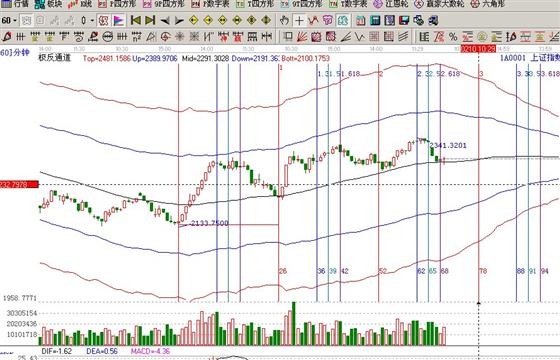The height and width of the screenshot is (360, 560).
Task: Expand the 0 value dropdown arrow
Action: [92, 21]
